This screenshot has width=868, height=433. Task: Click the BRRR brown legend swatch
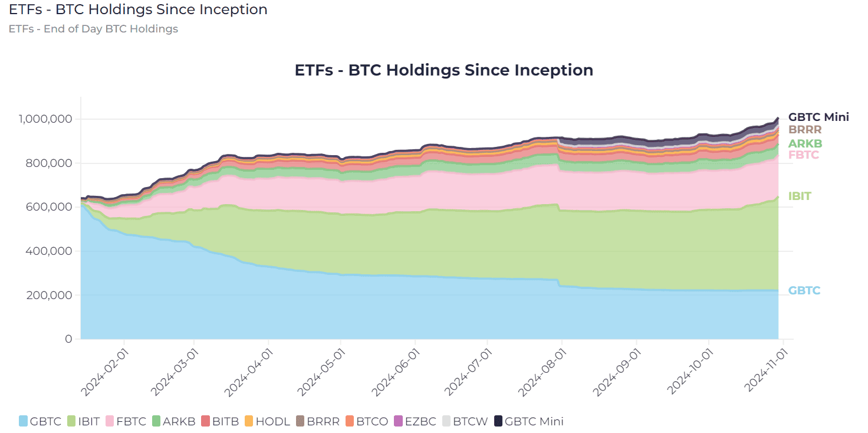coord(300,421)
